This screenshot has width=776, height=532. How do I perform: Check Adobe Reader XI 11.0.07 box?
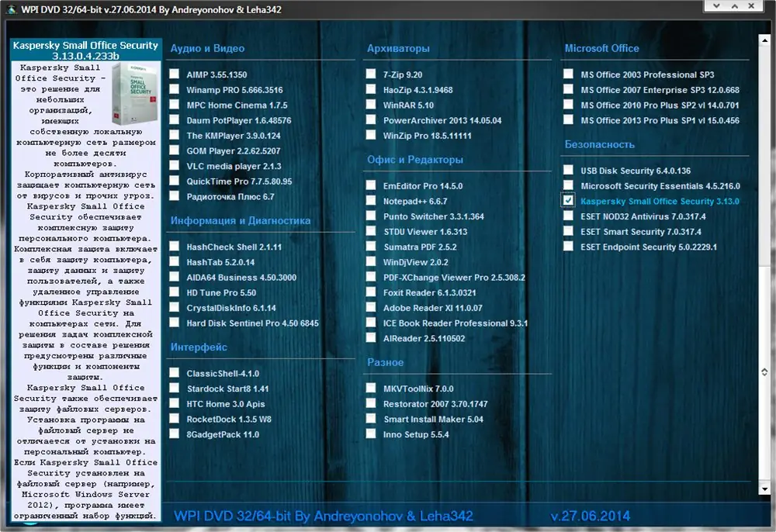(x=371, y=308)
